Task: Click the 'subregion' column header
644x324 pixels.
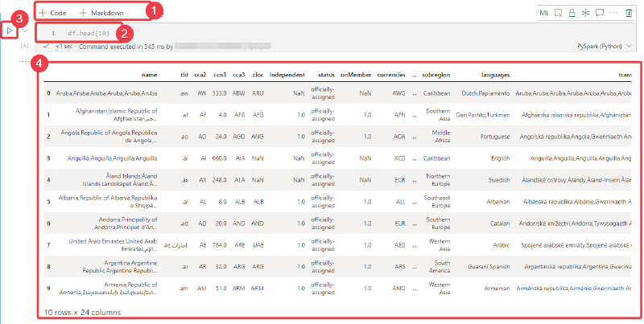Action: pos(436,75)
